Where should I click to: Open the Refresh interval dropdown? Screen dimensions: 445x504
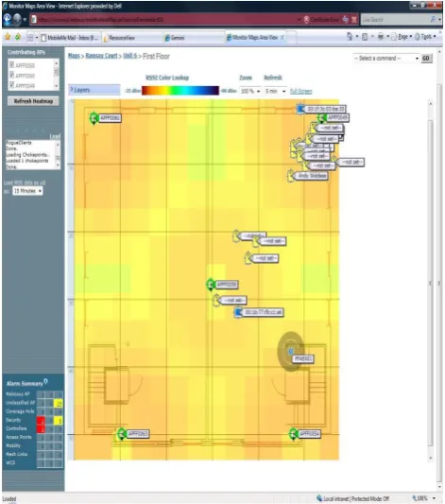[x=275, y=92]
